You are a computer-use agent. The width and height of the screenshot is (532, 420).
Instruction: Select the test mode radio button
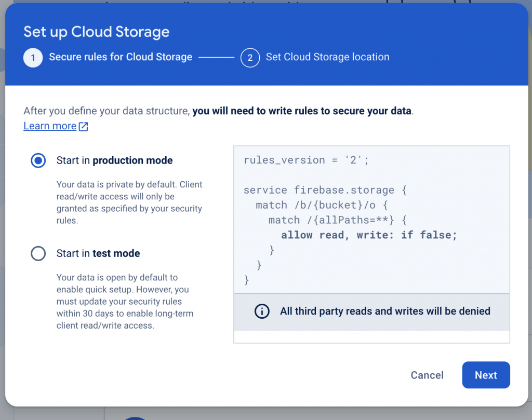38,254
